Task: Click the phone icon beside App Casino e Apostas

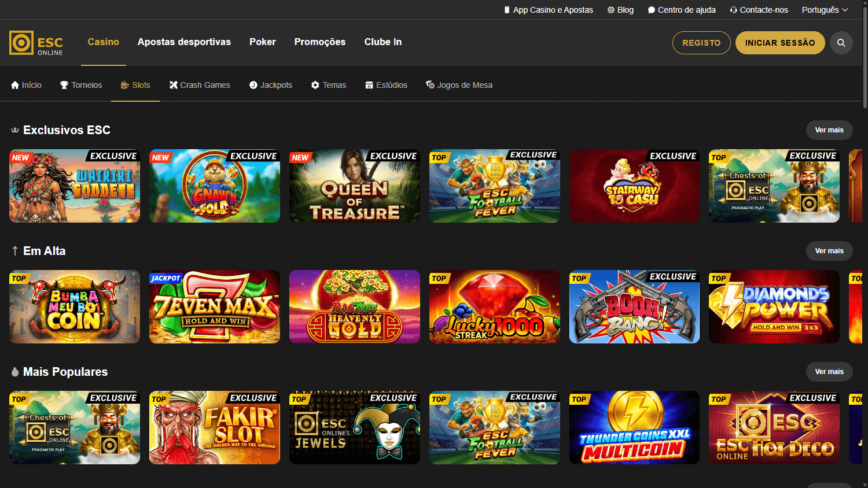Action: [507, 10]
